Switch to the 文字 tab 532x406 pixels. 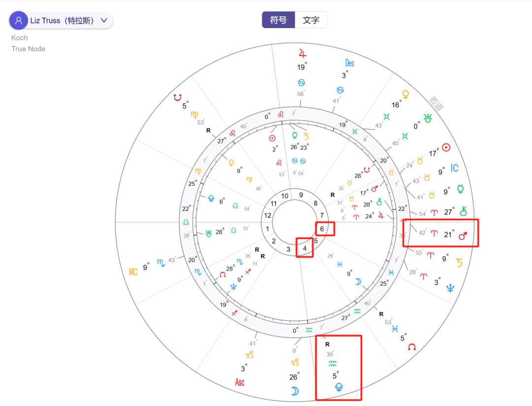[311, 20]
